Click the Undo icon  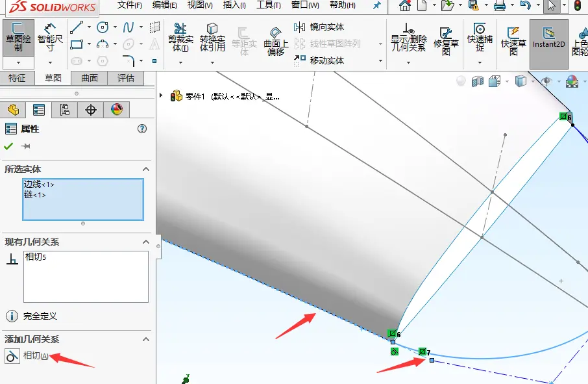coord(526,6)
